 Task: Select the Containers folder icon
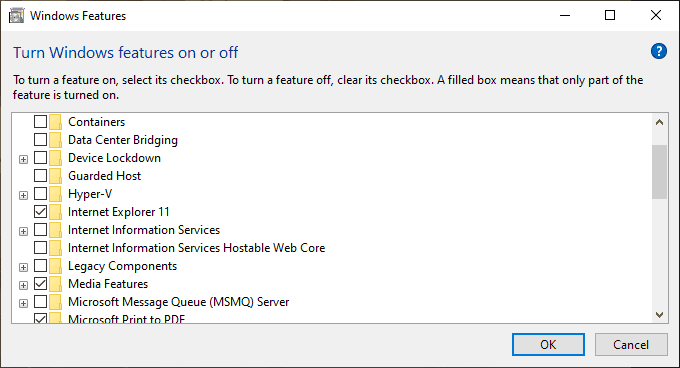tap(56, 122)
